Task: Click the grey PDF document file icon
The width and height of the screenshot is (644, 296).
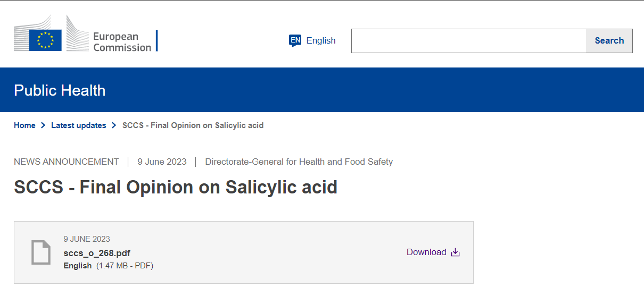Action: (x=41, y=252)
